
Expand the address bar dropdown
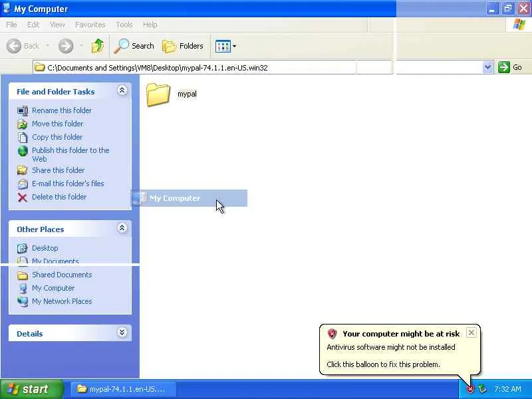pyautogui.click(x=487, y=67)
